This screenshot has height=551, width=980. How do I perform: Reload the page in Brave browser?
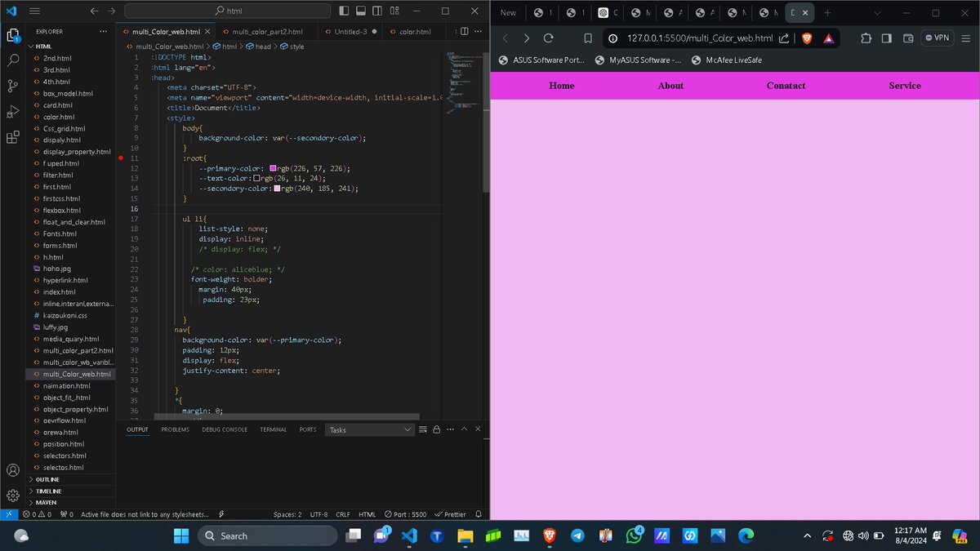pyautogui.click(x=549, y=38)
